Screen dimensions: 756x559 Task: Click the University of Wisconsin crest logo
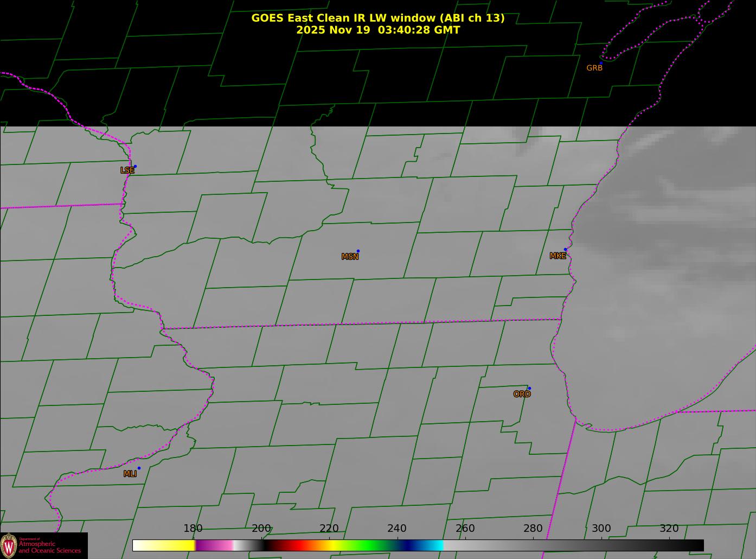coord(9,545)
